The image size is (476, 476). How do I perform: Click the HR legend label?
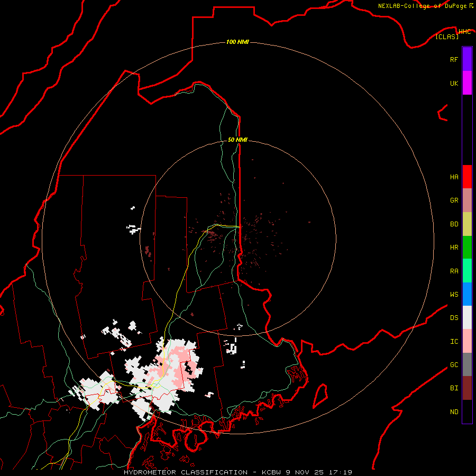(454, 248)
